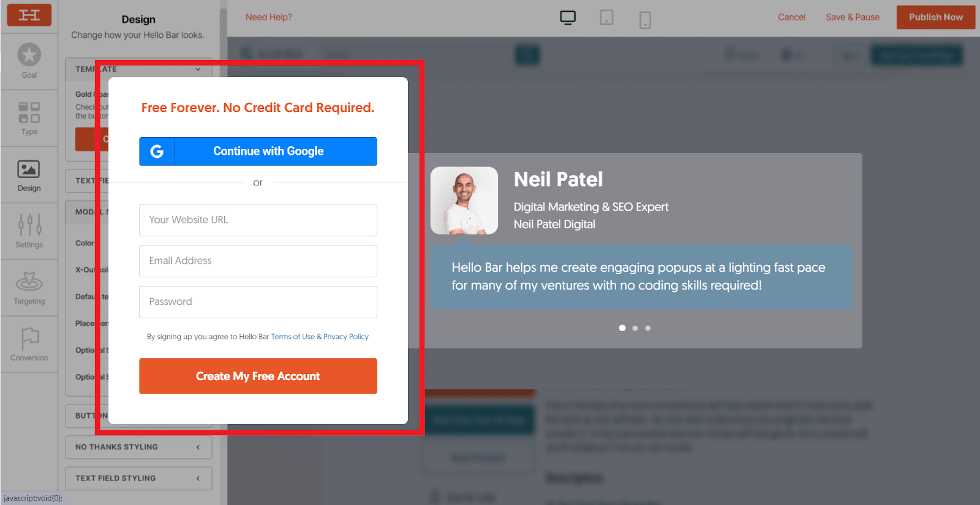The width and height of the screenshot is (980, 505).
Task: Open the Terms of Use link
Action: point(293,337)
